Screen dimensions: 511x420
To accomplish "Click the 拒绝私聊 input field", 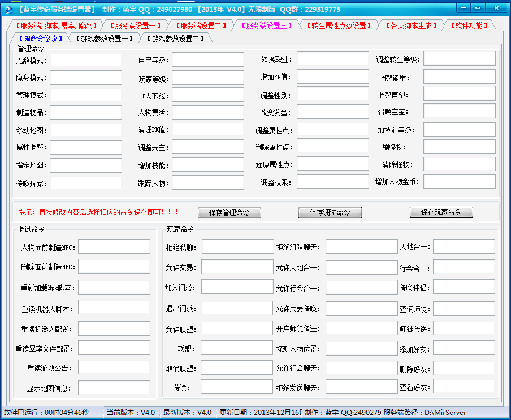I will pos(237,247).
